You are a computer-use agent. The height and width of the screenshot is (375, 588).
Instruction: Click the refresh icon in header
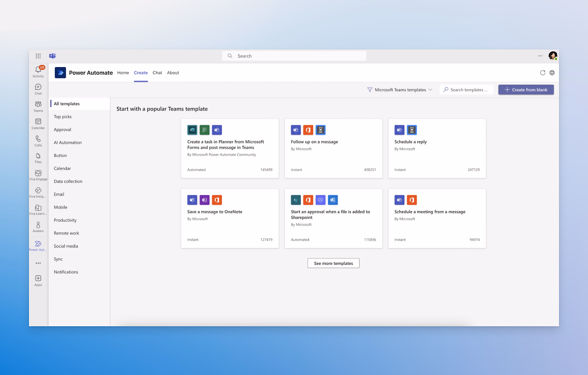point(542,73)
